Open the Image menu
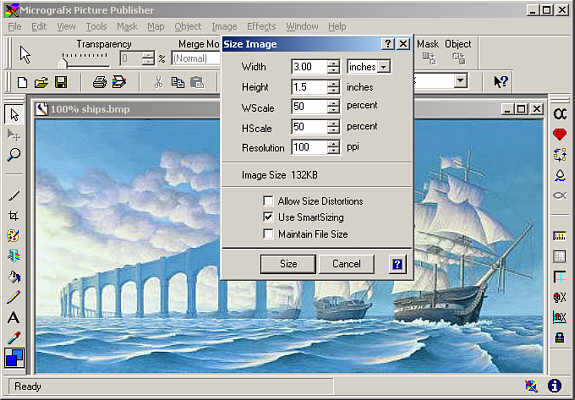 coord(224,27)
